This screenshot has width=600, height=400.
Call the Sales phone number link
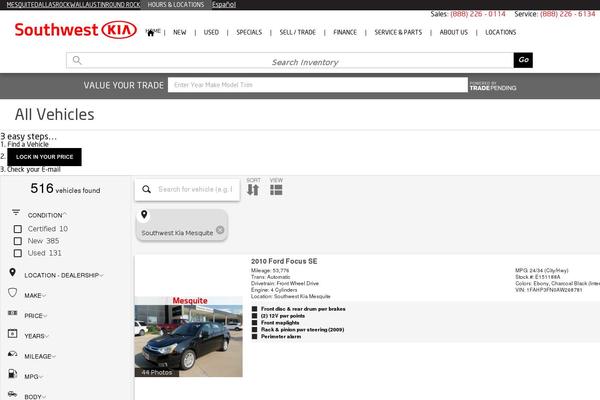tap(478, 14)
